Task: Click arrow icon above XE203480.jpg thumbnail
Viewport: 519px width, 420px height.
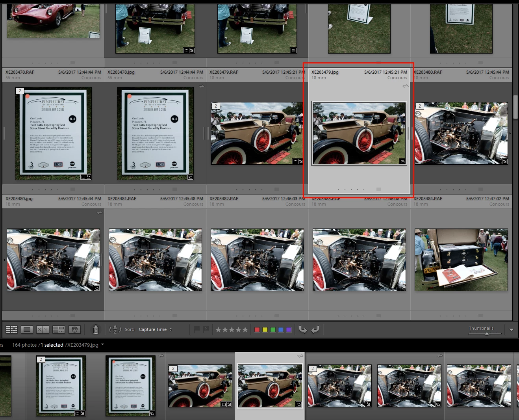Action: (100, 213)
